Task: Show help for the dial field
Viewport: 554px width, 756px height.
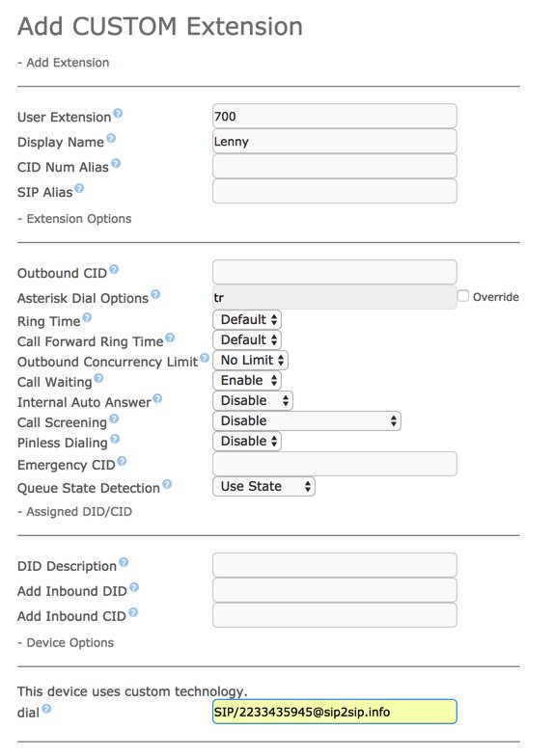Action: pos(46,709)
